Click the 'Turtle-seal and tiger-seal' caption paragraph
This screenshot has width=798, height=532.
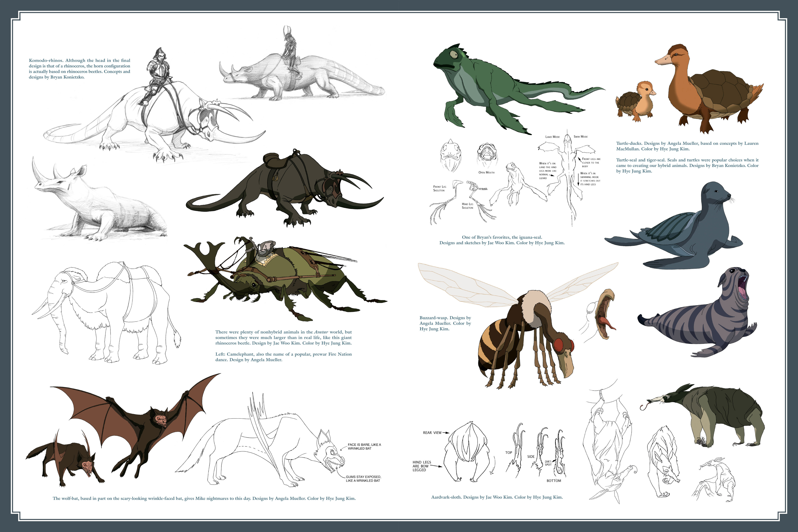[x=687, y=166]
